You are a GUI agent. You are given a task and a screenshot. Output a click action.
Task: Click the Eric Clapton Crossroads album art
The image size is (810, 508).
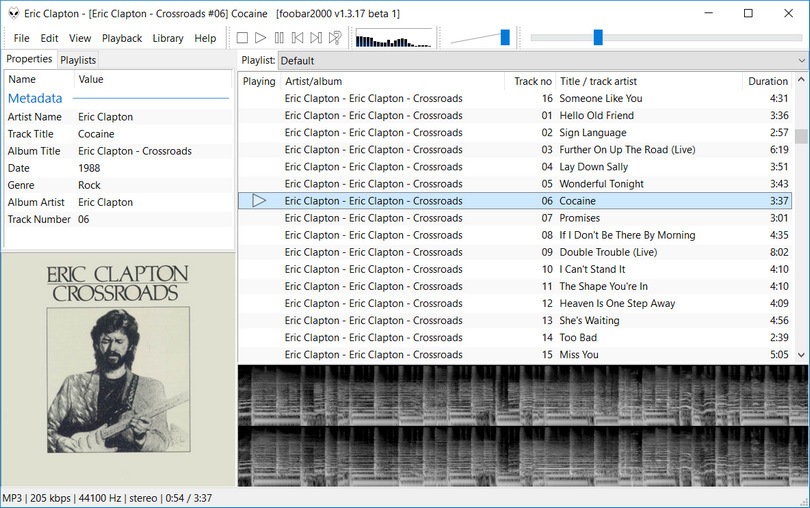118,369
